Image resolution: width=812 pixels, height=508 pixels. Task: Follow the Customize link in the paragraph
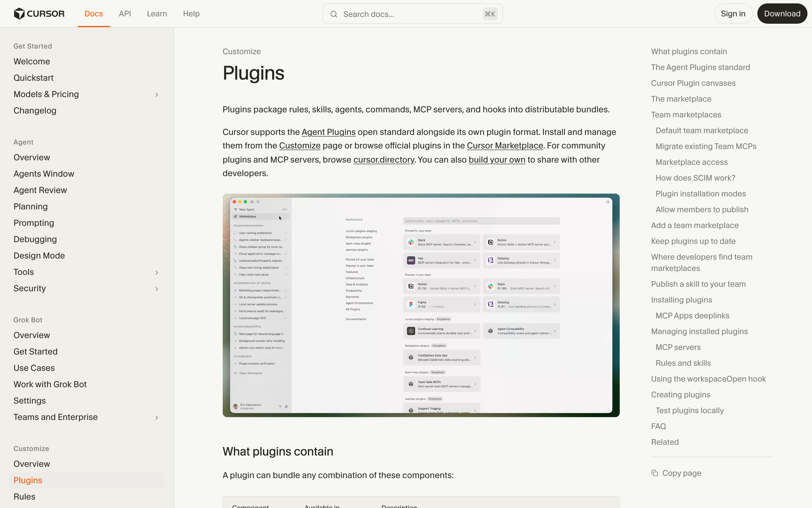300,145
